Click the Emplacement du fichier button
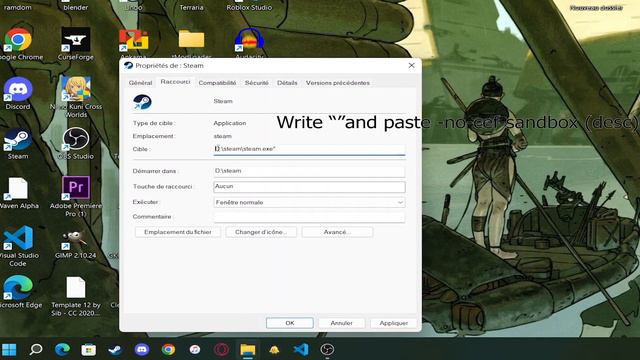 point(178,232)
